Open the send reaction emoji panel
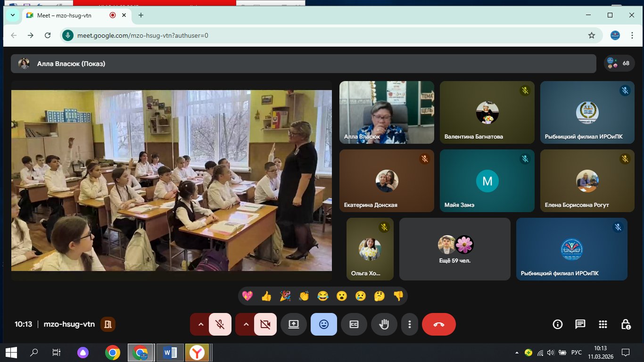The image size is (644, 362). click(x=324, y=324)
